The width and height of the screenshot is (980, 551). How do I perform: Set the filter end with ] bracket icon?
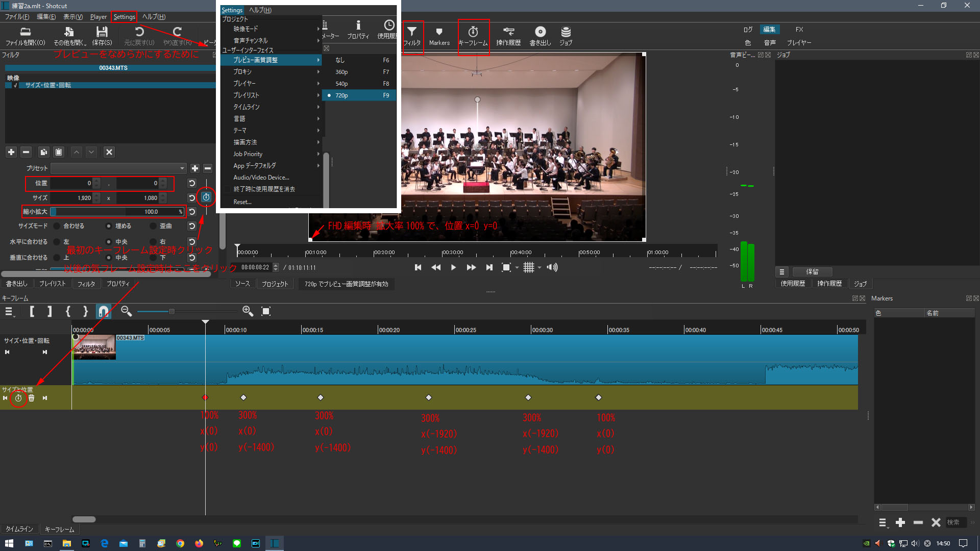tap(49, 311)
